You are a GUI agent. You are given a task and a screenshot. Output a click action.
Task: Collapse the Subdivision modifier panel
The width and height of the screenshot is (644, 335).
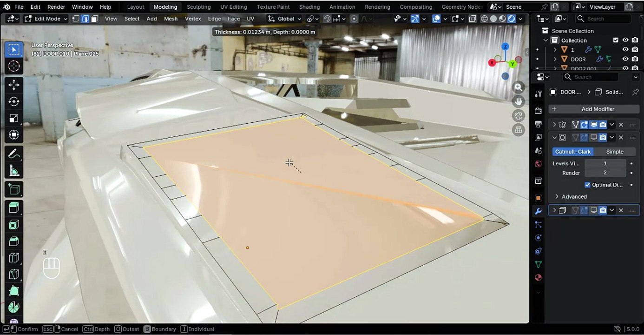pyautogui.click(x=554, y=137)
